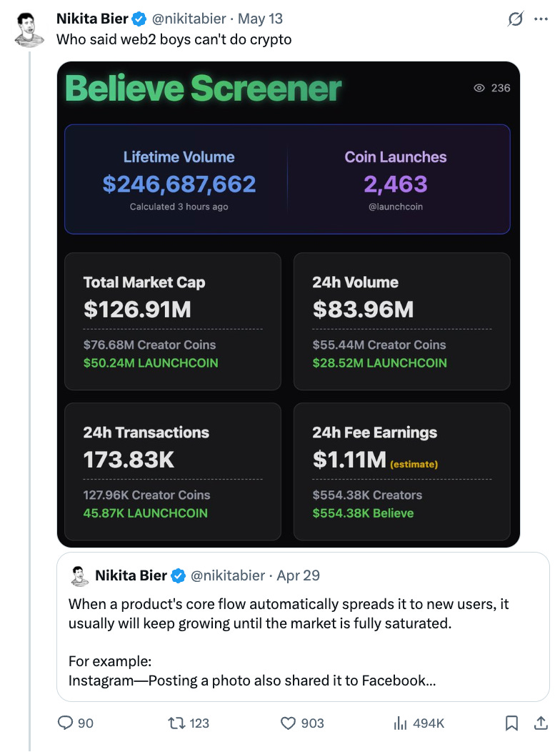
Task: Click the May 13 timestamp
Action: (x=260, y=19)
